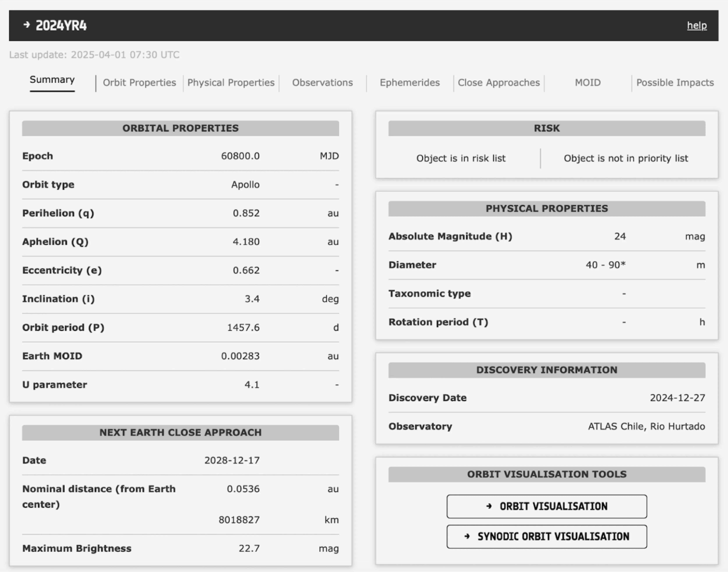This screenshot has height=572, width=728.
Task: Click the 2024YR4 object title
Action: (61, 25)
